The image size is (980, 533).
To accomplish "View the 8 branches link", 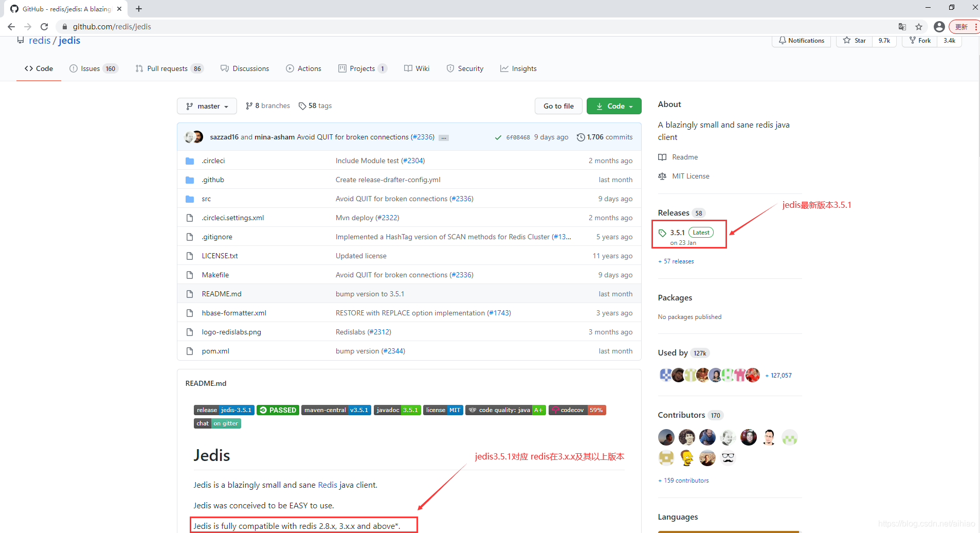I will tap(268, 105).
